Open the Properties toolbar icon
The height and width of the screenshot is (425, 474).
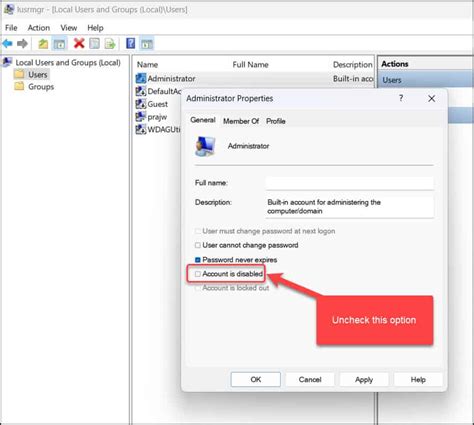(95, 44)
